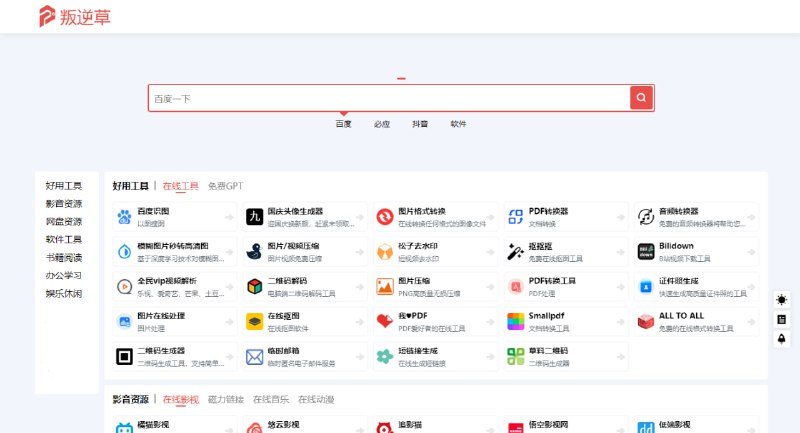Click the 图片/视频压缩 duck icon
Image resolution: width=800 pixels, height=433 pixels.
[x=255, y=251]
